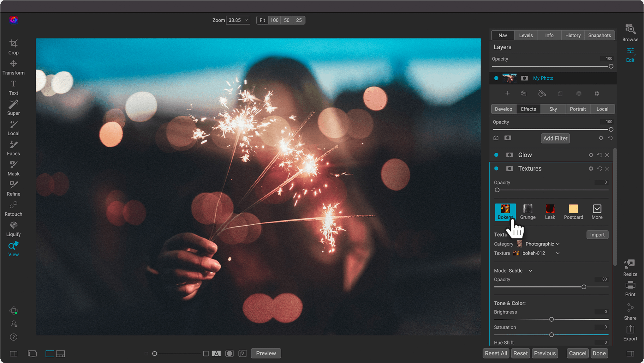Screen dimensions: 644x363
Task: Open the Texture dropdown showing bokeh-012
Action: click(x=540, y=253)
